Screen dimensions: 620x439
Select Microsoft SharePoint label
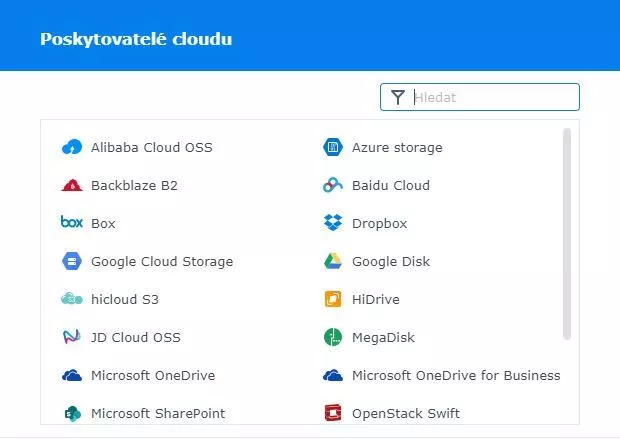[x=158, y=413]
